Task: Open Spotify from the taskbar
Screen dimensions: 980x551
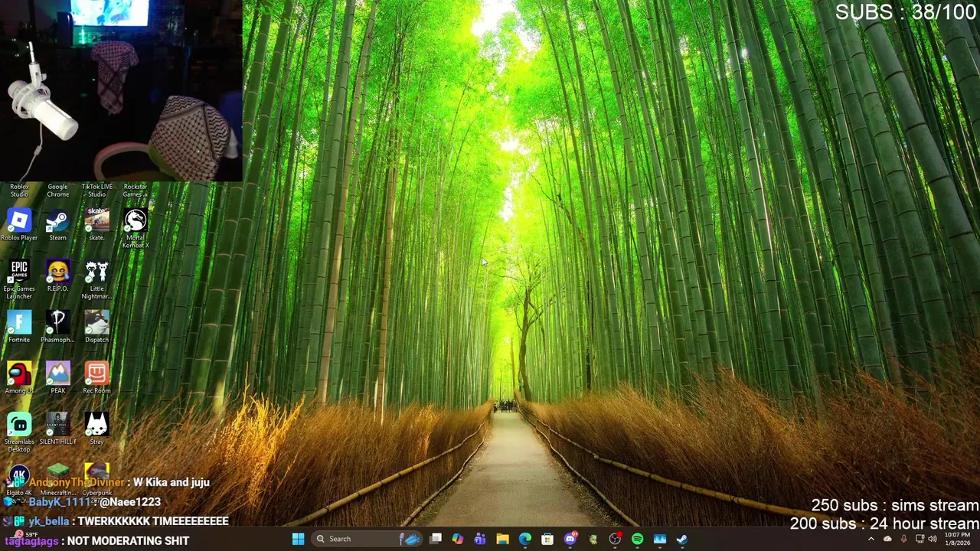Action: (x=637, y=539)
